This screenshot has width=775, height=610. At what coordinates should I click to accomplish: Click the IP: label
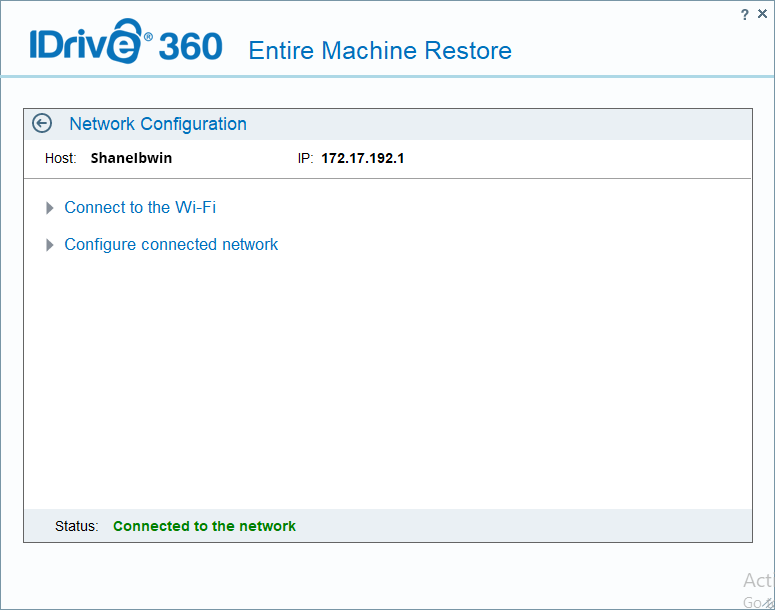305,158
